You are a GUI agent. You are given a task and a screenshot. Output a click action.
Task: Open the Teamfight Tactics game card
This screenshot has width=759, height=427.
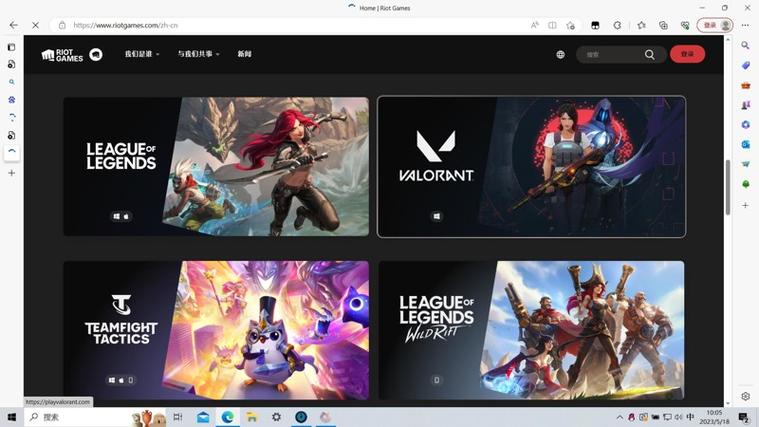pos(216,330)
